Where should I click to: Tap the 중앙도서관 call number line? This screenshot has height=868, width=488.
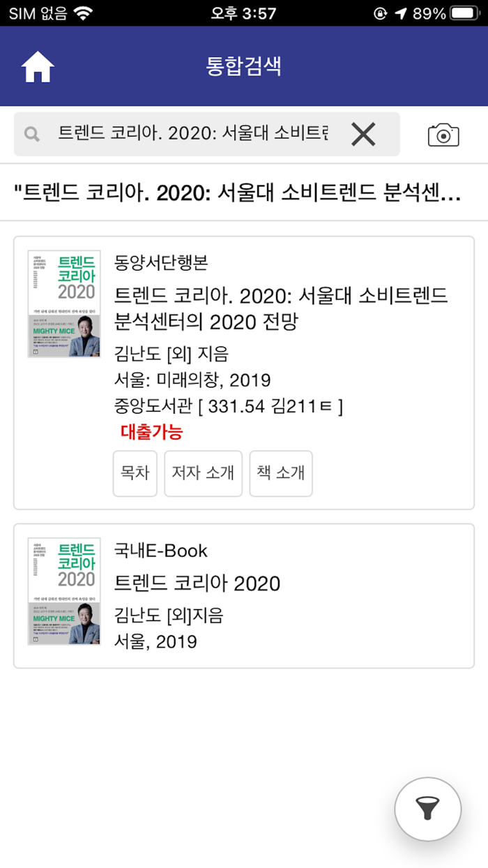pyautogui.click(x=229, y=405)
